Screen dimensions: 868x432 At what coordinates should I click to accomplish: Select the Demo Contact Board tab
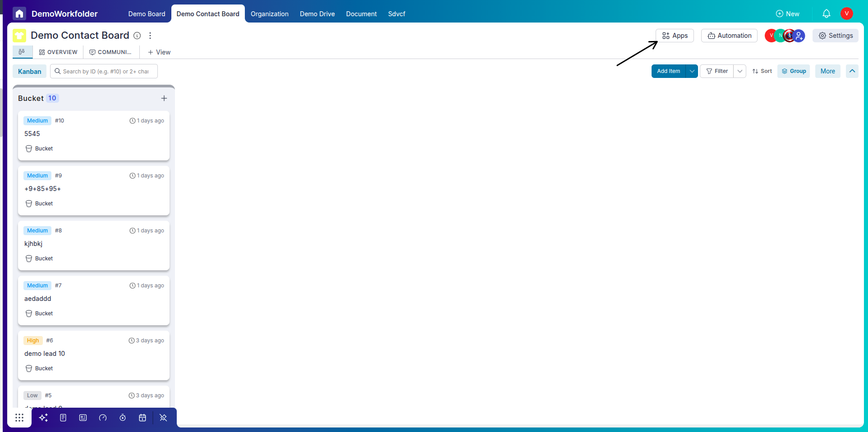pos(208,14)
